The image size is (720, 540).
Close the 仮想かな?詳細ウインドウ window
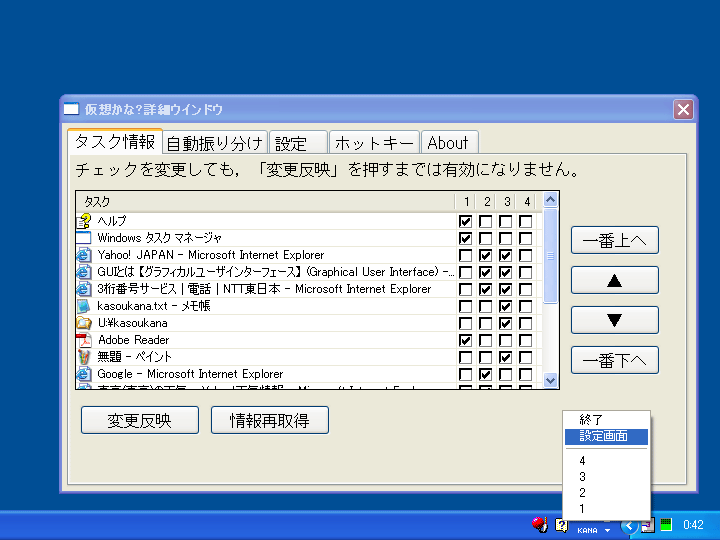point(683,109)
